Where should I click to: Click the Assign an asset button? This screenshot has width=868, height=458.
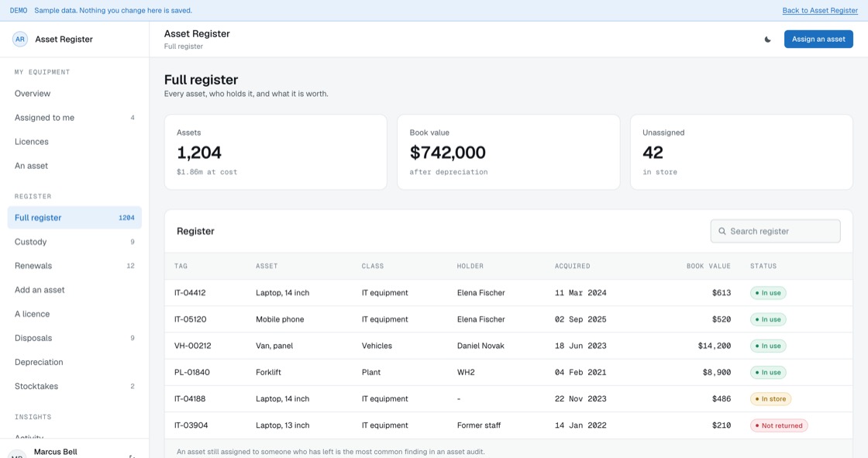tap(818, 40)
